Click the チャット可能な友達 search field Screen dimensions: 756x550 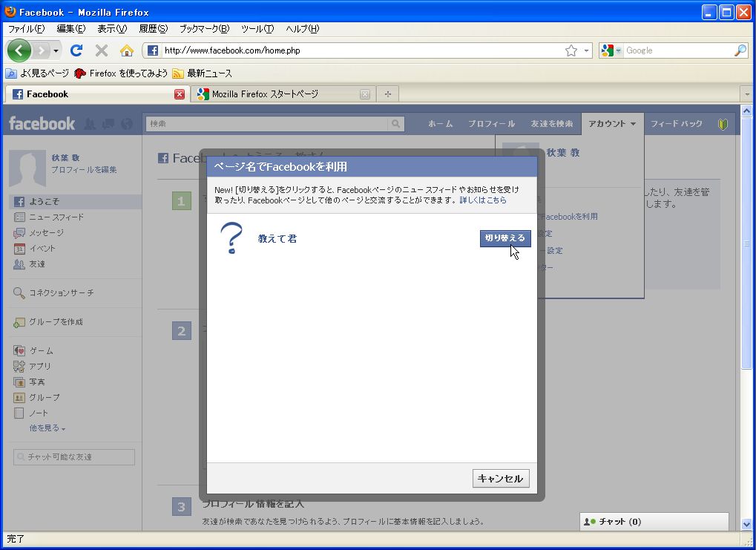point(74,457)
